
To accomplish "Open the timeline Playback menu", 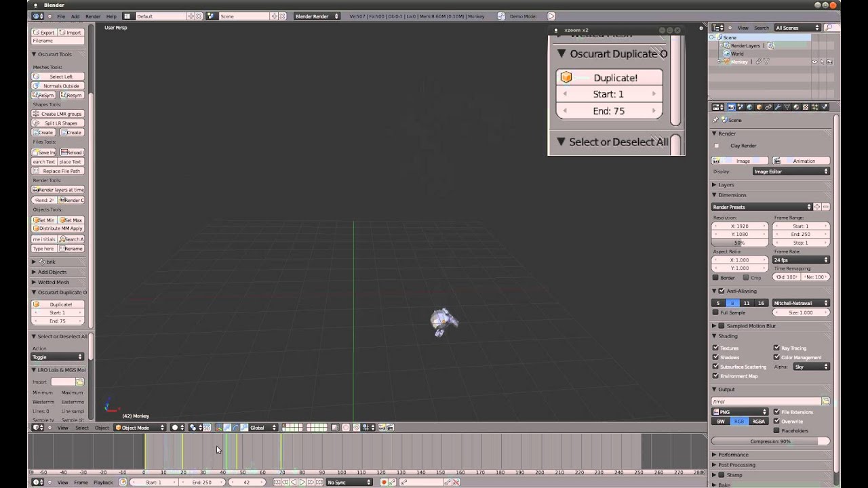I will (x=103, y=483).
